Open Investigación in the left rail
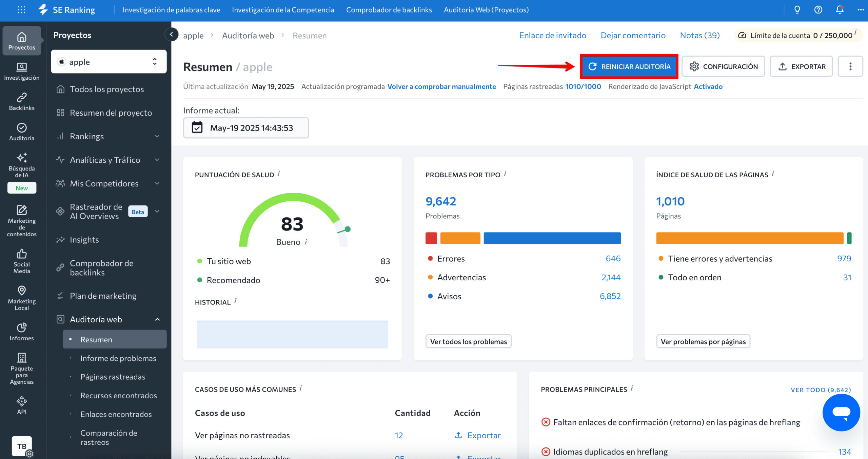The width and height of the screenshot is (868, 459). click(x=22, y=71)
